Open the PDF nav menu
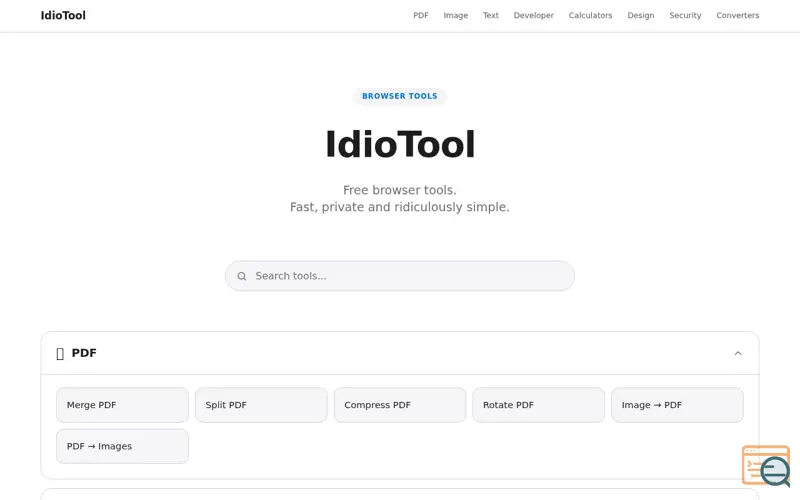 click(x=421, y=15)
